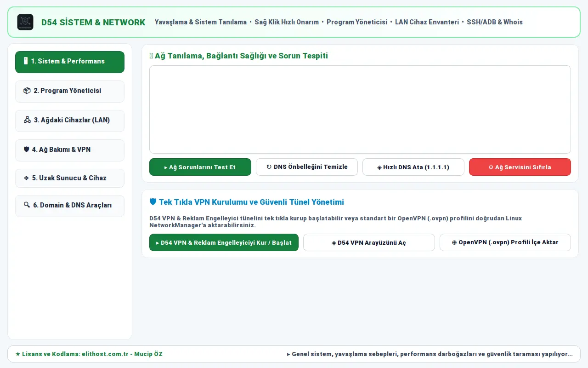Open the 4. Ağ Bakımı & VPN section
The height and width of the screenshot is (368, 588).
click(70, 150)
